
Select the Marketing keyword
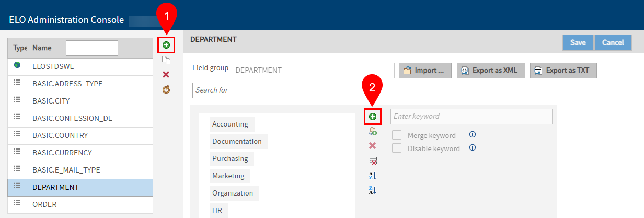coord(230,176)
